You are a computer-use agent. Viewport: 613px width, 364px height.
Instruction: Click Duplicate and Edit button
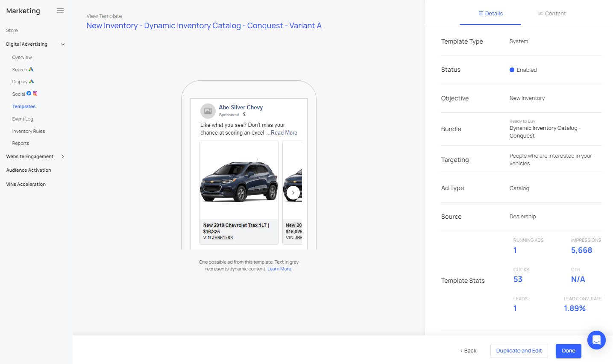pos(519,351)
